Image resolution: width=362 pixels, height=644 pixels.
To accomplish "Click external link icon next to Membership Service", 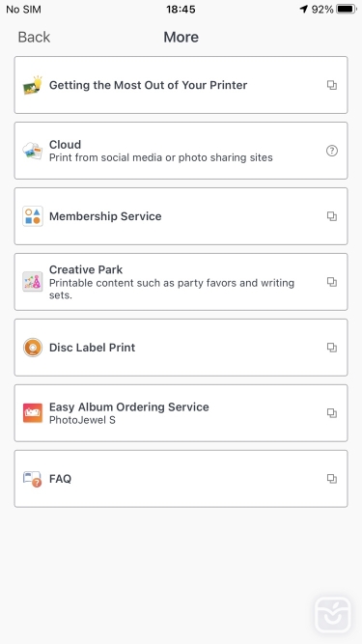I will click(x=332, y=216).
